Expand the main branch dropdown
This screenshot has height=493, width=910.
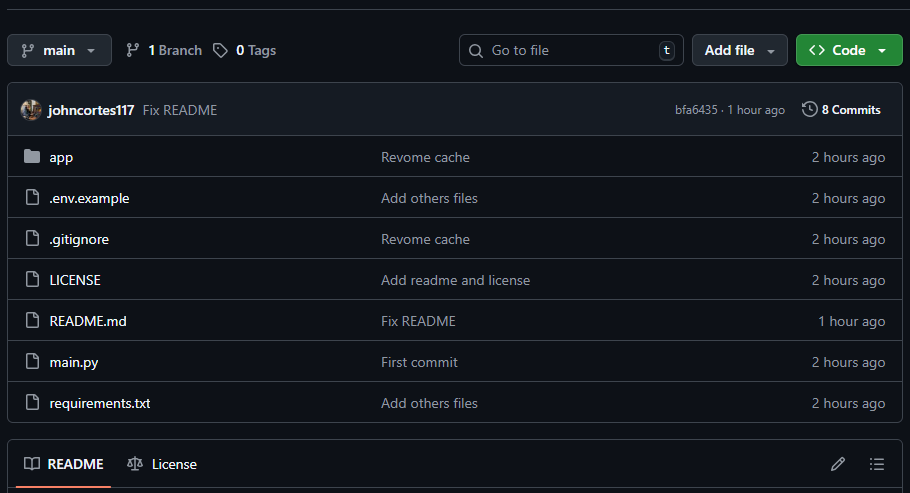click(x=59, y=50)
